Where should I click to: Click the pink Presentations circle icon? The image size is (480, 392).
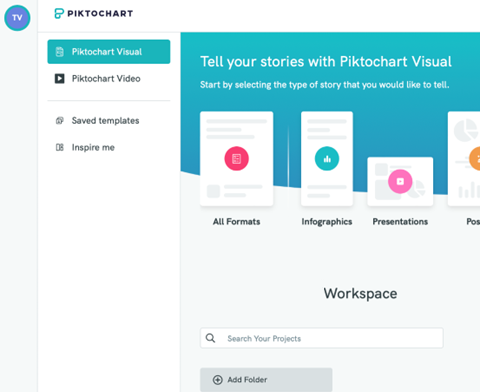[x=400, y=182]
